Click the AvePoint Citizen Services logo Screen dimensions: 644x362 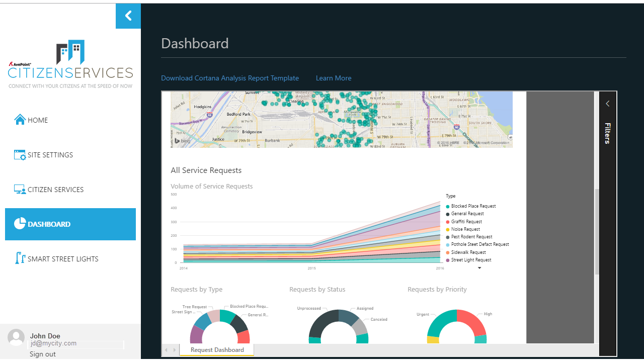70,64
